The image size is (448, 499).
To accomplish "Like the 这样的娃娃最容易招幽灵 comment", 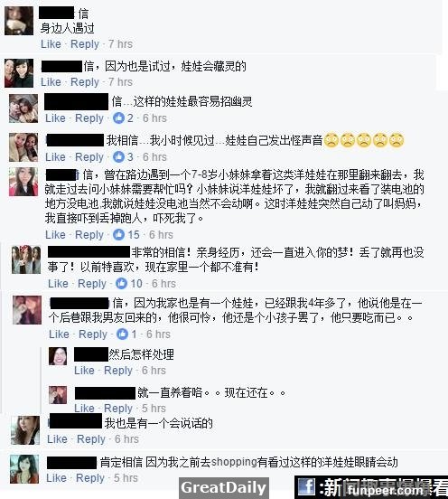I will pos(55,118).
